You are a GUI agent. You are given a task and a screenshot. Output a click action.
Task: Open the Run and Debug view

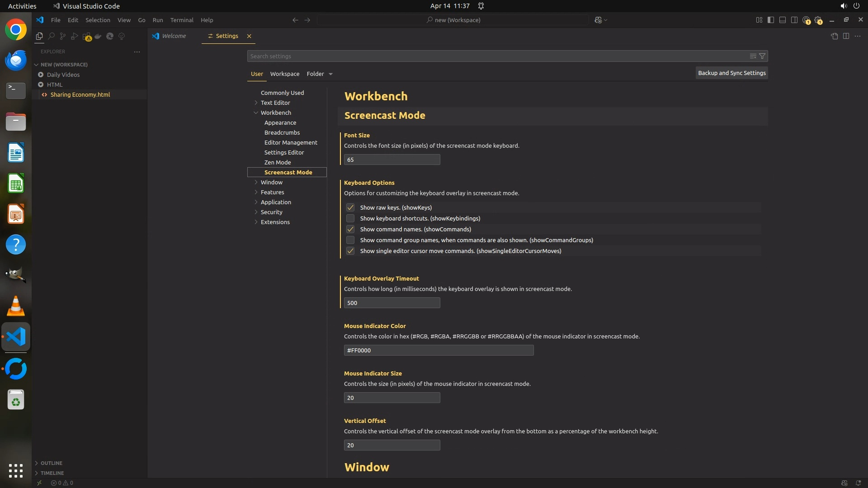(x=75, y=36)
